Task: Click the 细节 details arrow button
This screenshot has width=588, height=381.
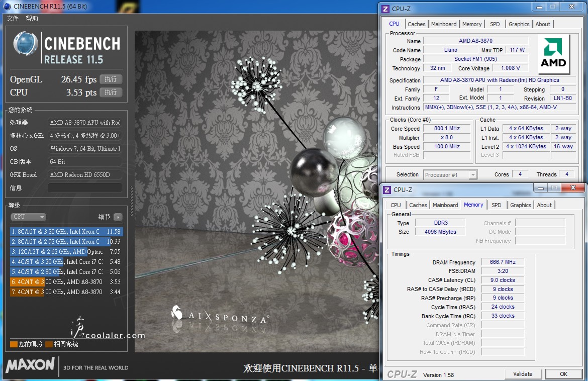Action: pyautogui.click(x=118, y=217)
